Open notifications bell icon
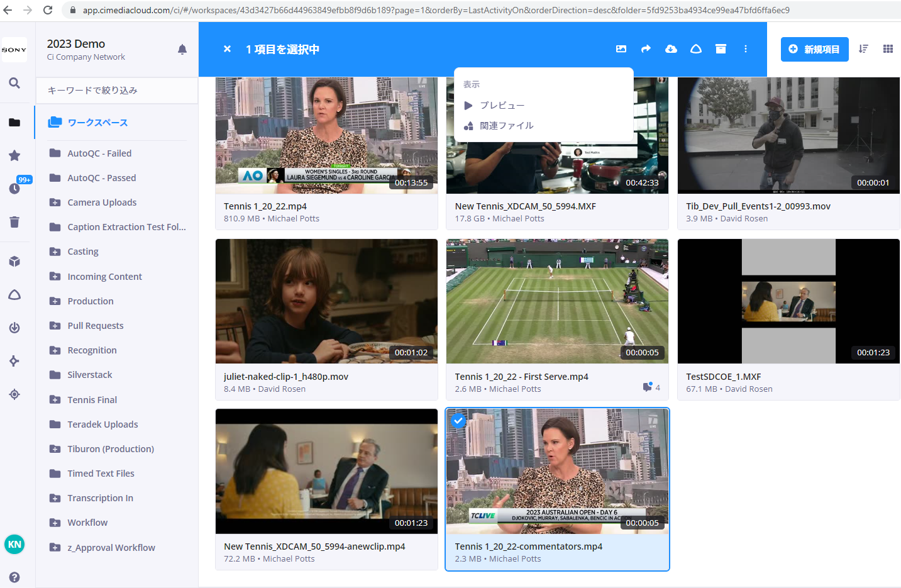The width and height of the screenshot is (901, 588). coord(182,50)
